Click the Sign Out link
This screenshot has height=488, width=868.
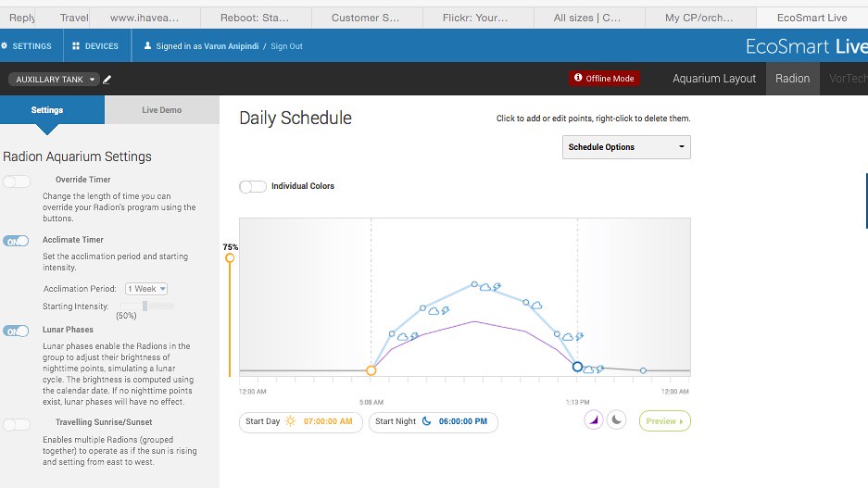pos(287,46)
